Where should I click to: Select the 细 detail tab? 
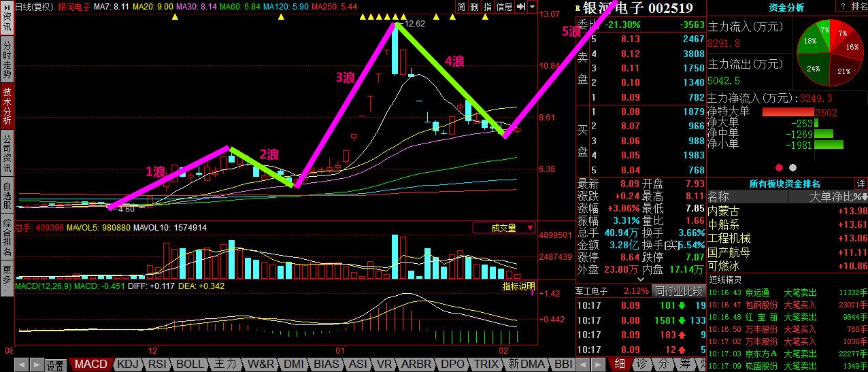click(619, 364)
